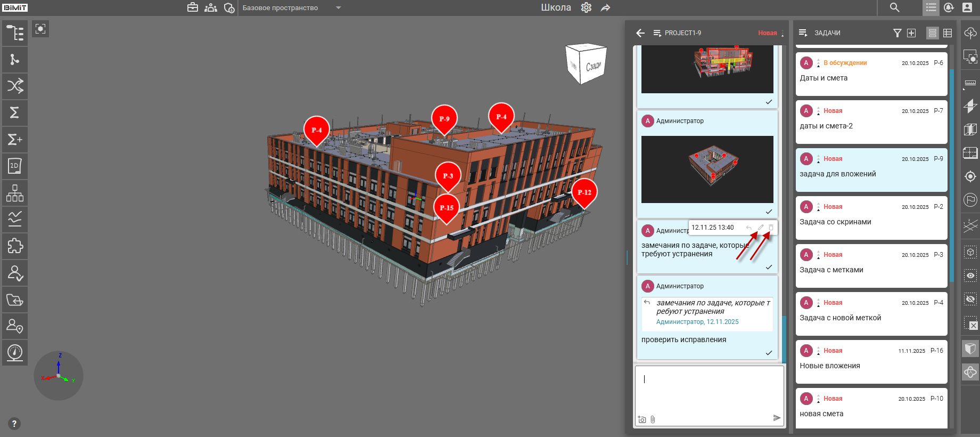Go back from PROJECT1-9 task

point(640,33)
